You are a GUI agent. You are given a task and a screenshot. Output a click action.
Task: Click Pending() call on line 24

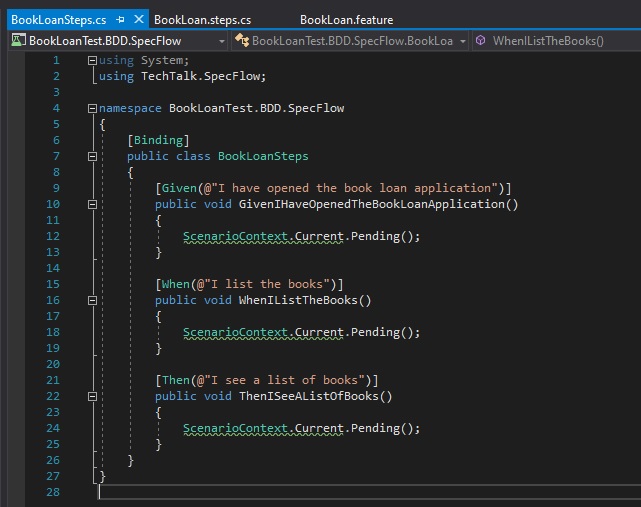click(382, 428)
